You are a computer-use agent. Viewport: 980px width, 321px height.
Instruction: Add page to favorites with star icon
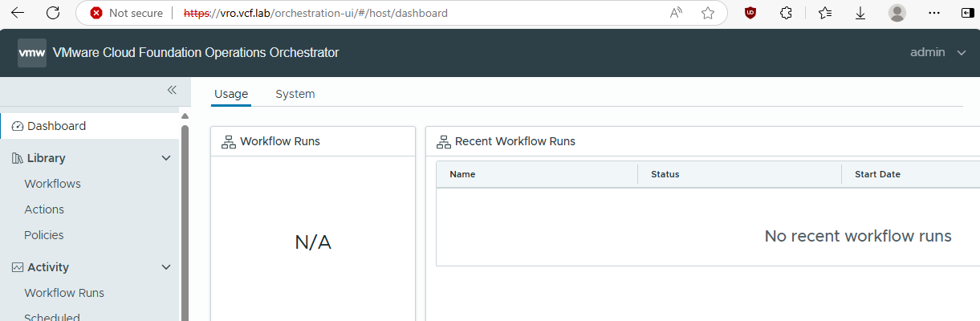[707, 13]
